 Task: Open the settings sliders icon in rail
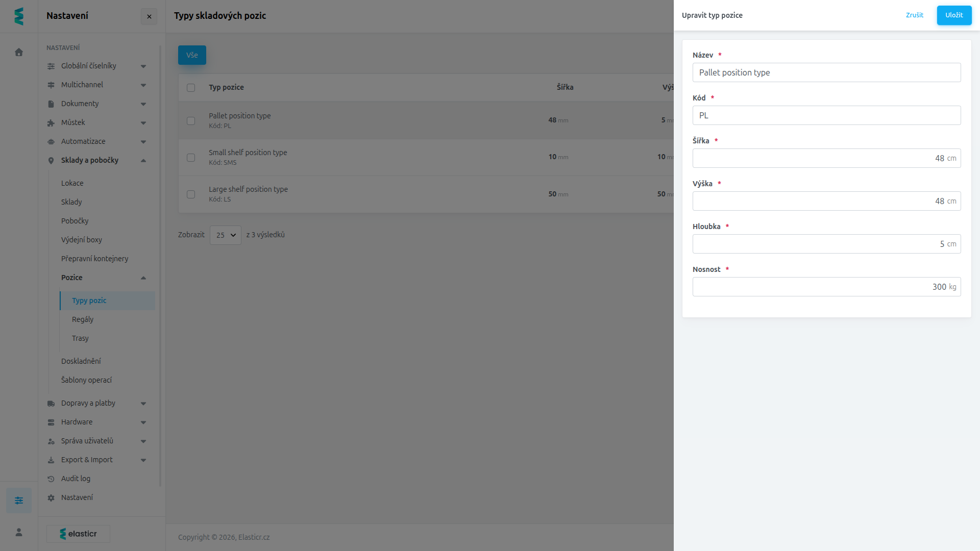coord(19,500)
